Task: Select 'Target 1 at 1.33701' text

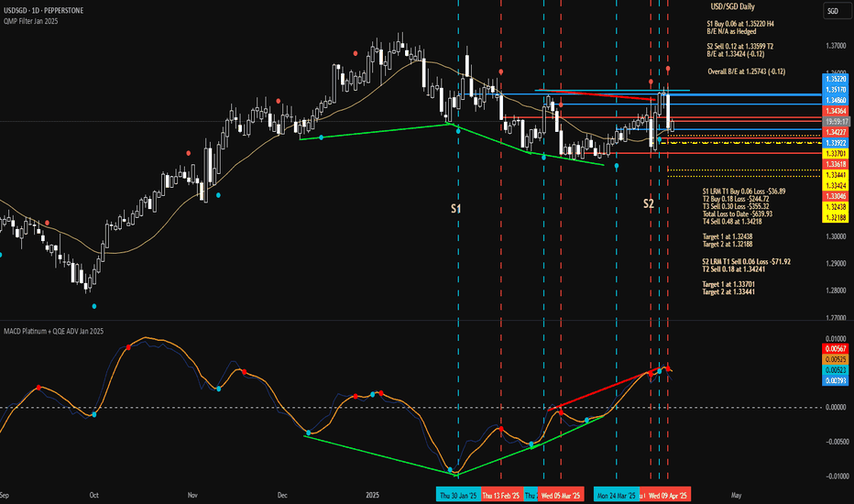Action: [728, 284]
